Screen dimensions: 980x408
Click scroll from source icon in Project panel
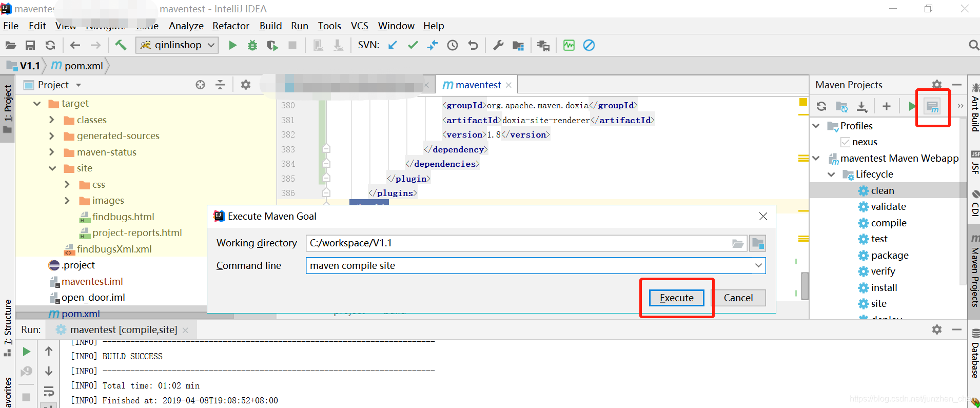tap(200, 85)
